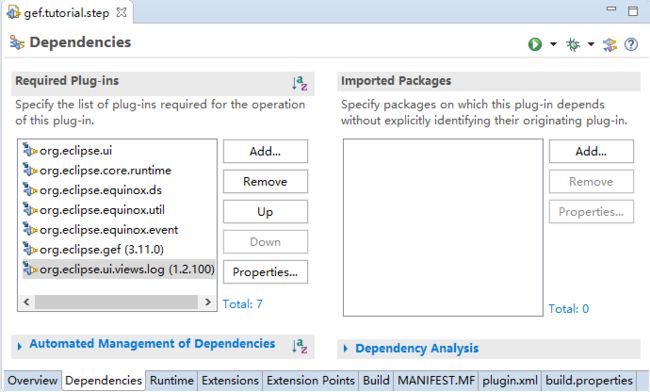Switch to the Runtime tab
650x392 pixels.
coord(172,380)
